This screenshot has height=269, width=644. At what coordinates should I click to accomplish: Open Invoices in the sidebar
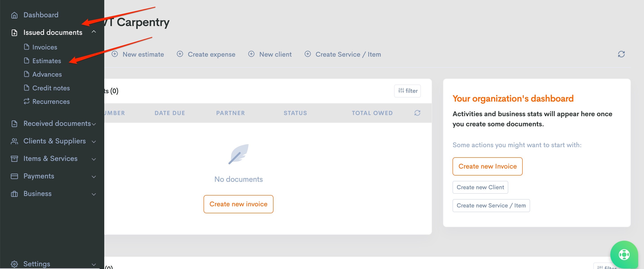pos(45,47)
